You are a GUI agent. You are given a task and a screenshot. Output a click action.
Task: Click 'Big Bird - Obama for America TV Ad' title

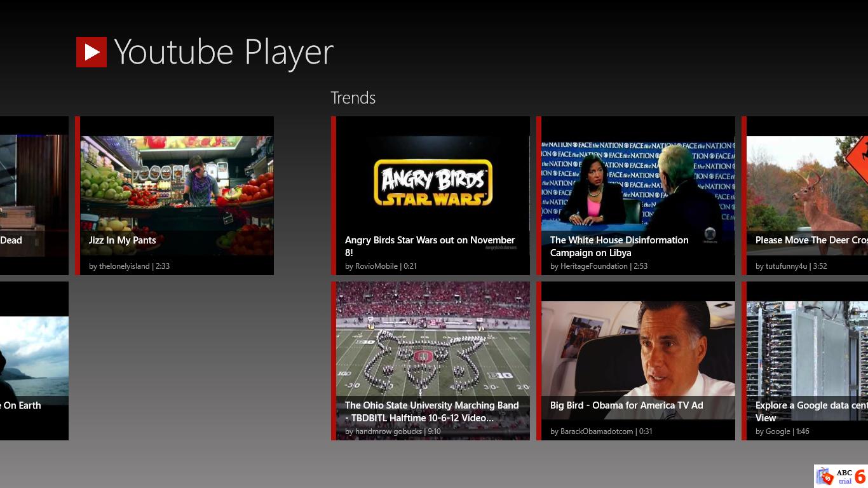(627, 405)
